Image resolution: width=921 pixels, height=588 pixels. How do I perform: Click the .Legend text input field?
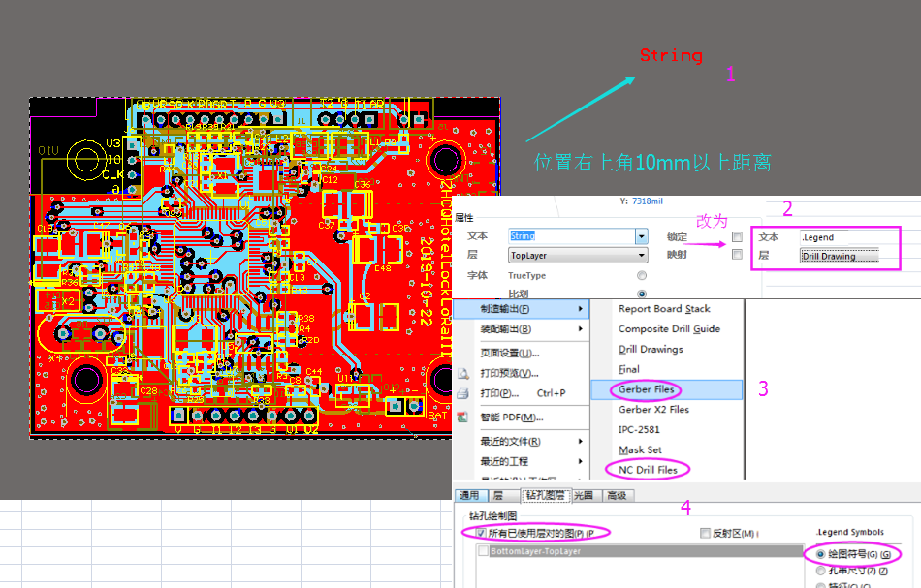click(x=839, y=236)
